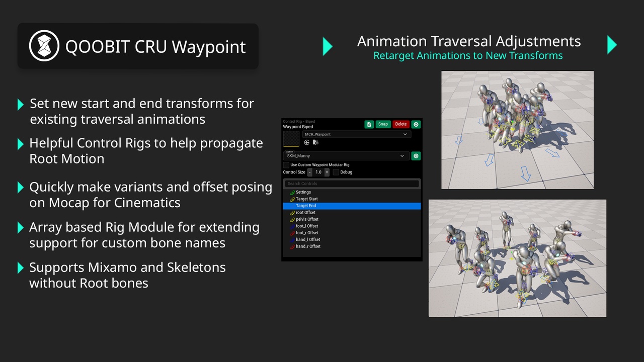
Task: Increase Control Size with plus button
Action: point(327,172)
